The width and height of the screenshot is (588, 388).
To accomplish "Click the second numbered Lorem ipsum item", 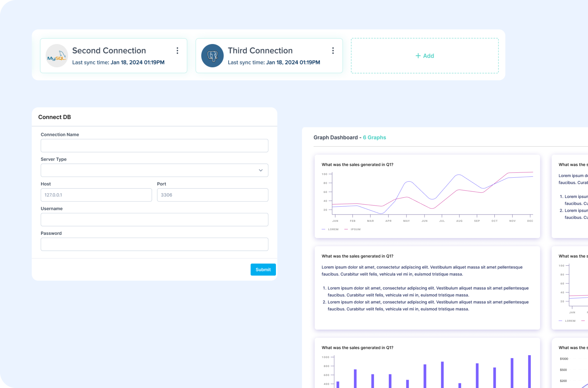I will tap(426, 305).
